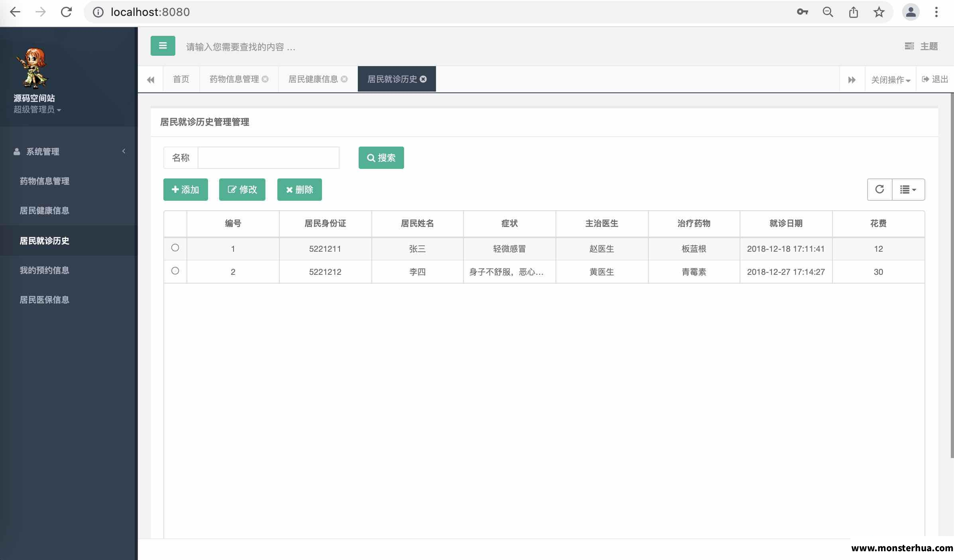Click the page vertical scrollbar
The height and width of the screenshot is (560, 954).
952,275
